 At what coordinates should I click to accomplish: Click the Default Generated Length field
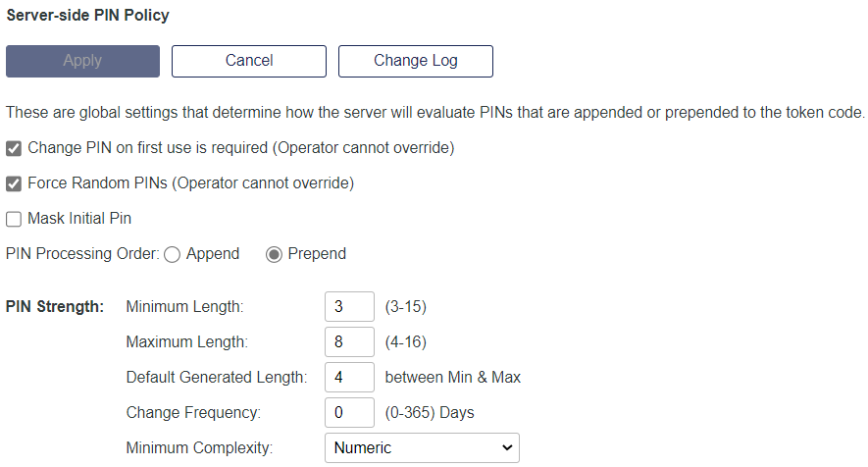tap(349, 378)
